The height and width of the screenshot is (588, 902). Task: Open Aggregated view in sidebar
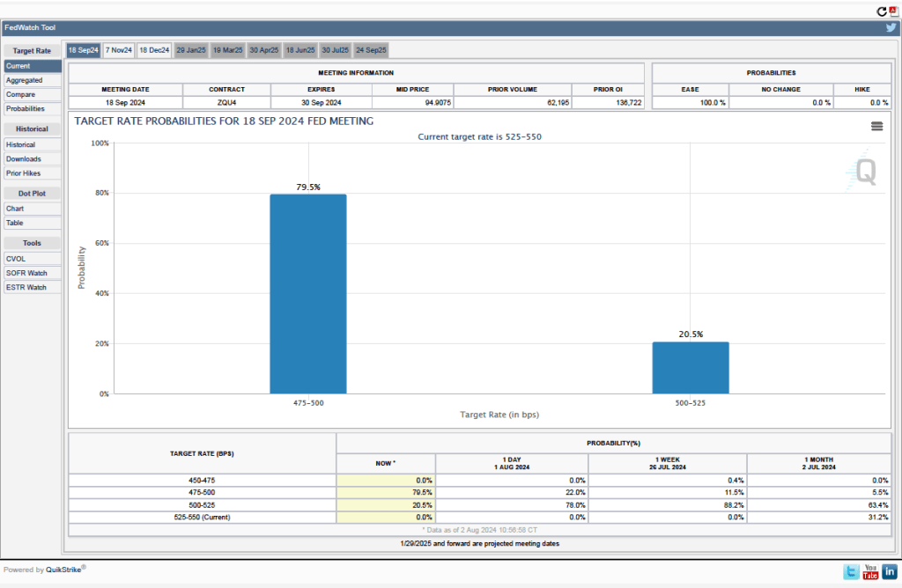[24, 80]
